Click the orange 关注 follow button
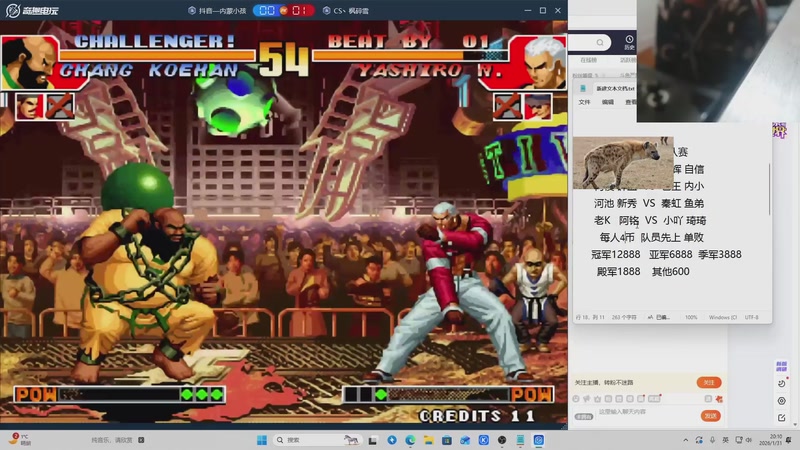Screen dimensions: 800x450 click(709, 382)
